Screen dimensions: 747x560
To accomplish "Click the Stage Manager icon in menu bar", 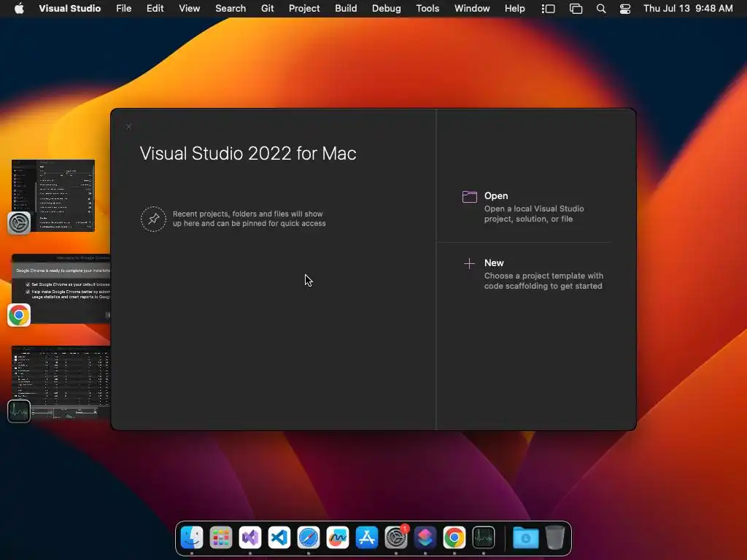I will [x=549, y=9].
